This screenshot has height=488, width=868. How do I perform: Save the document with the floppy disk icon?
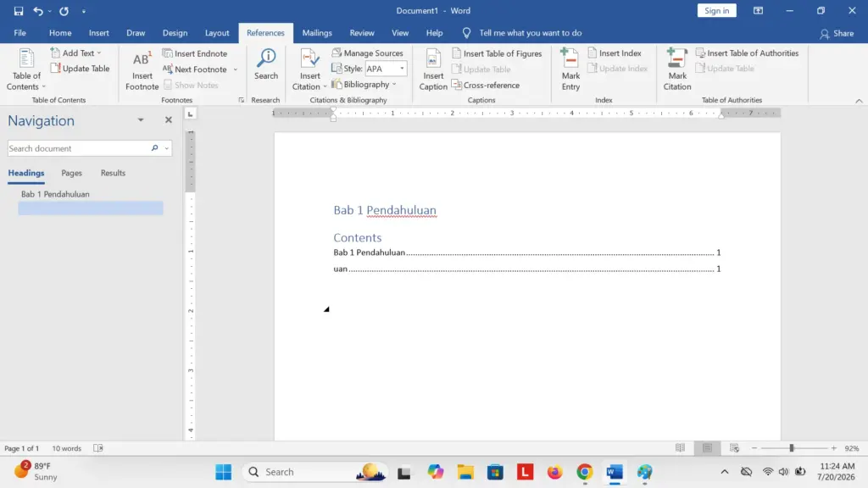point(19,11)
